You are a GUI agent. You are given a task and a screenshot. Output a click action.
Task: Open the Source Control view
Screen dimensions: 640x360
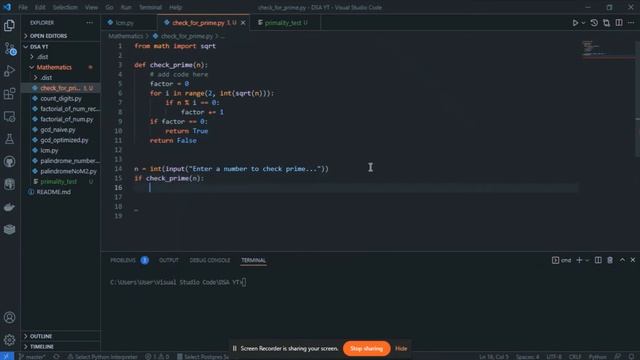pyautogui.click(x=9, y=49)
